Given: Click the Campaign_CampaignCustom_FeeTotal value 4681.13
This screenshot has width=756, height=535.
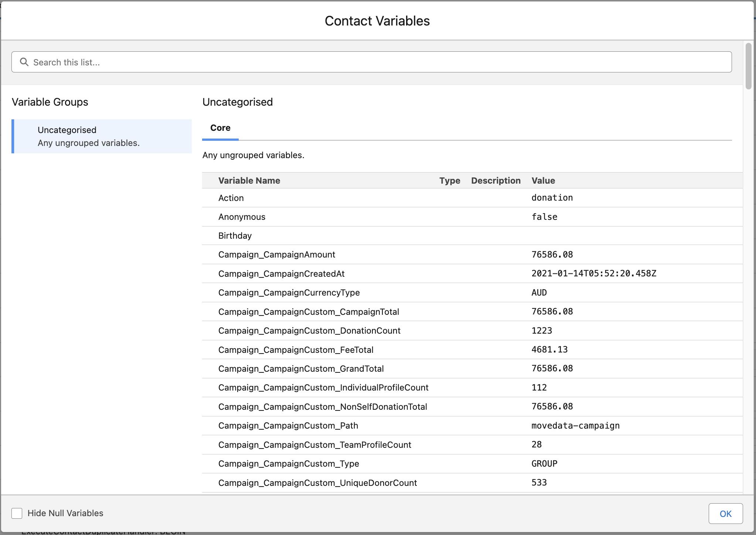Looking at the screenshot, I should tap(549, 350).
